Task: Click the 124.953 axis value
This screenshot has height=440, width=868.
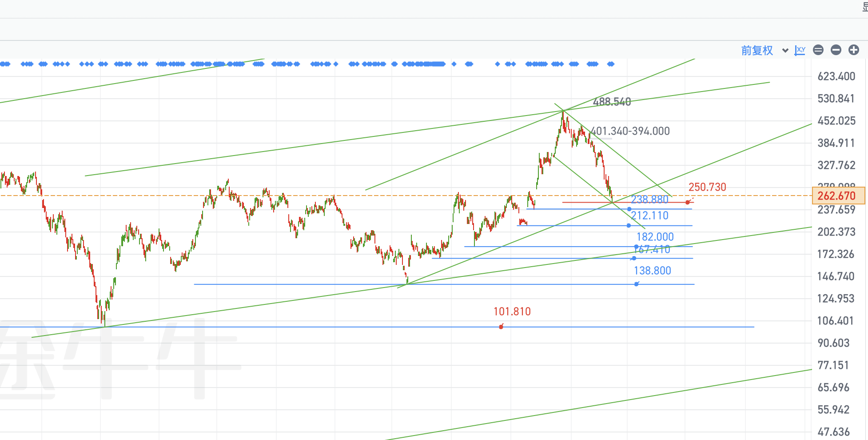Action: coord(836,299)
